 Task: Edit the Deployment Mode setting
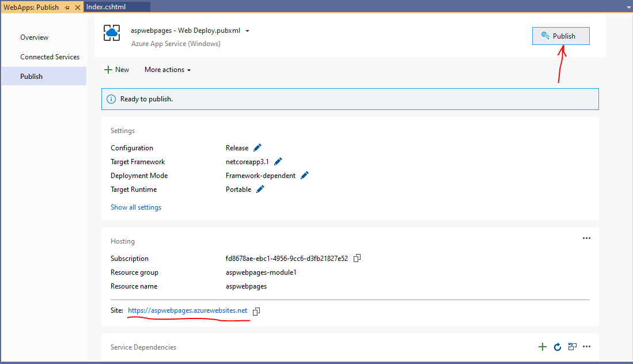coord(305,175)
